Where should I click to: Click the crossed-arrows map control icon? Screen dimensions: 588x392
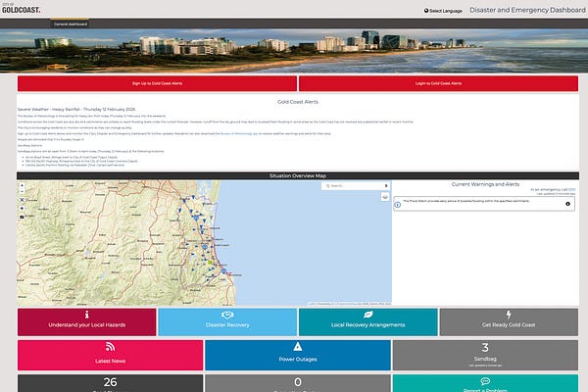[22, 200]
